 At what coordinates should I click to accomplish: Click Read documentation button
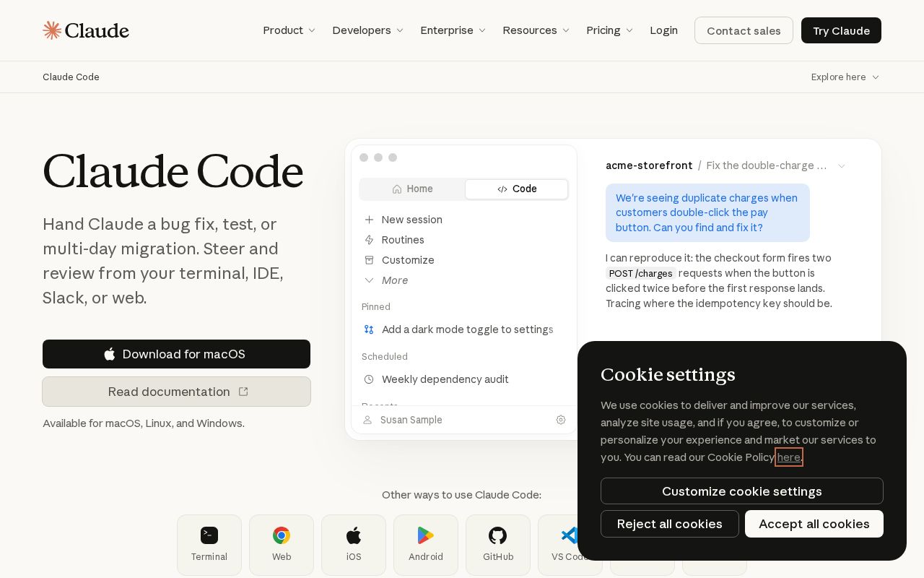click(176, 392)
